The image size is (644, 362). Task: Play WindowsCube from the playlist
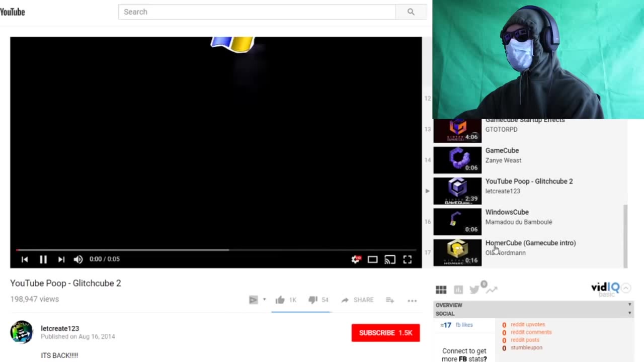click(507, 212)
